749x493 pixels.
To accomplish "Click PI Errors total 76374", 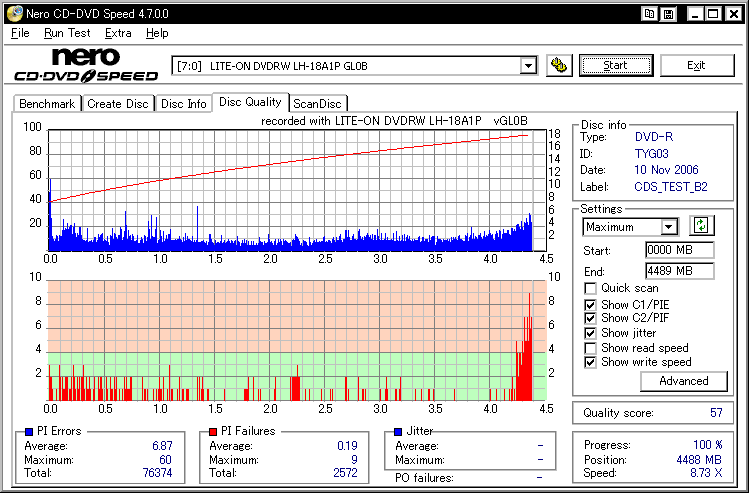I will point(157,473).
